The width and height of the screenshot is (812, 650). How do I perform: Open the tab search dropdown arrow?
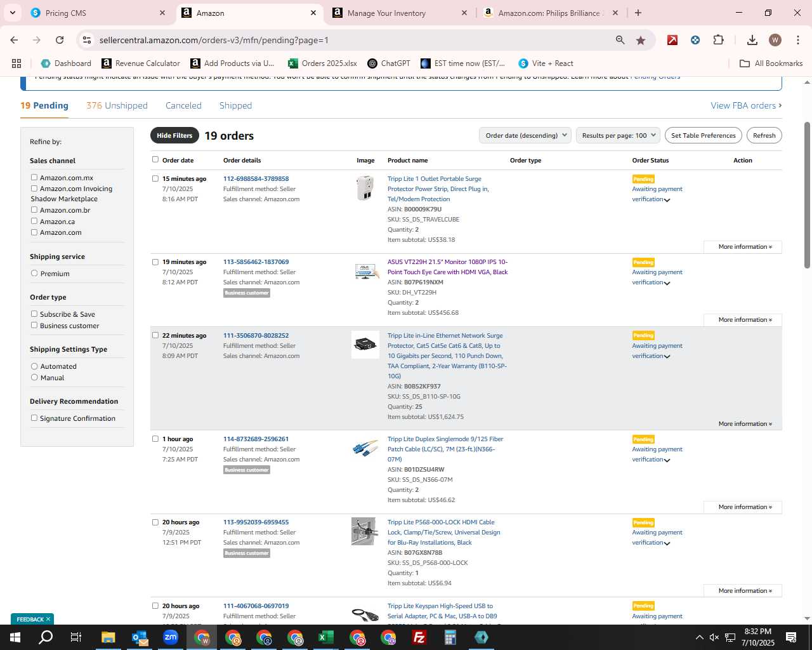click(x=13, y=13)
